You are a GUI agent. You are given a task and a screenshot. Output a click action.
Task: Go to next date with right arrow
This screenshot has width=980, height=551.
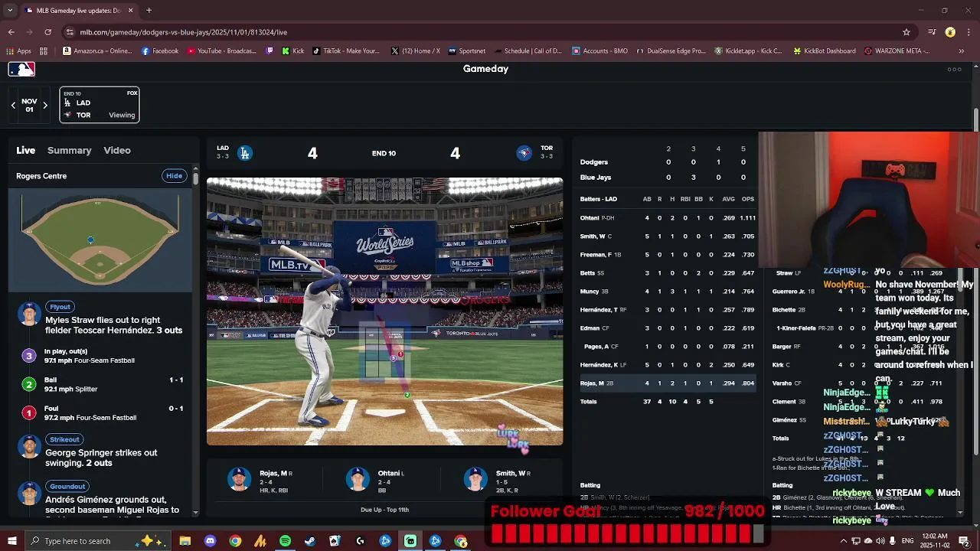coord(44,106)
